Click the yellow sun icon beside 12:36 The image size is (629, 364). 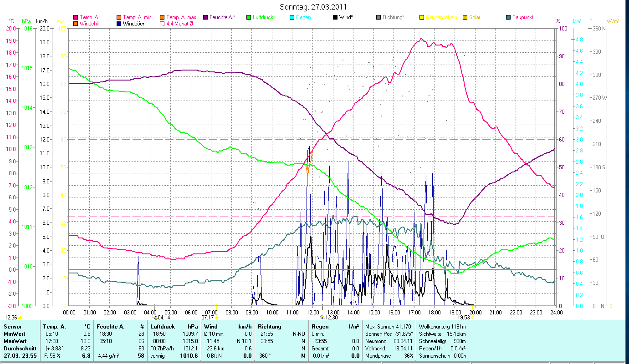coord(20,318)
